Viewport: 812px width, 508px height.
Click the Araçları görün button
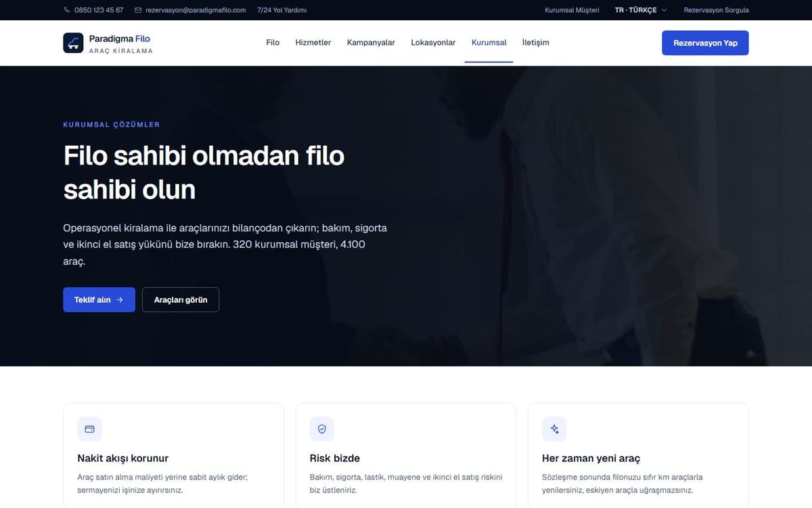click(x=181, y=299)
